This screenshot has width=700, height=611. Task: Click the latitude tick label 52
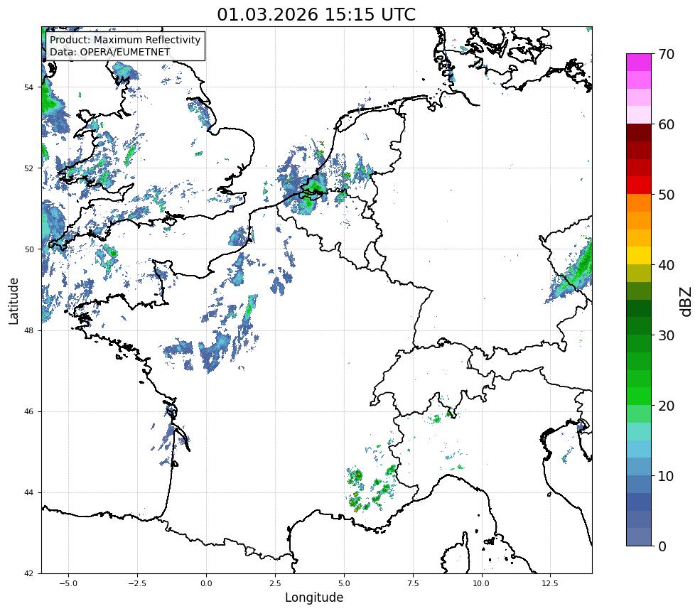click(x=28, y=168)
